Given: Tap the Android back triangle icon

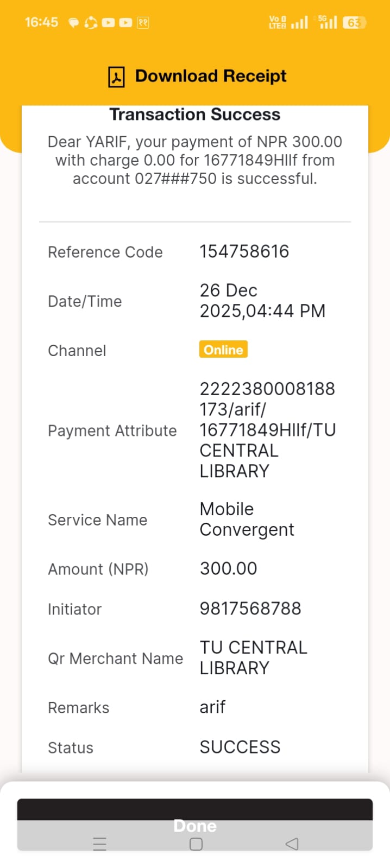Looking at the screenshot, I should click(x=292, y=844).
